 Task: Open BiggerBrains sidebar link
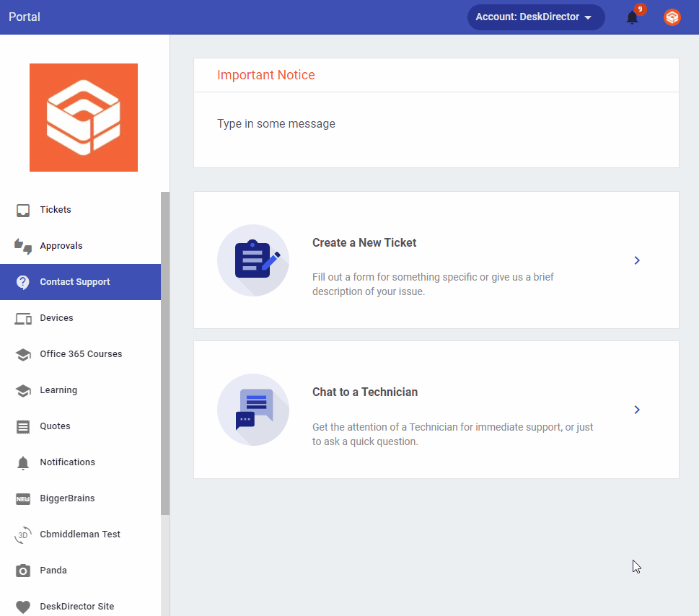pyautogui.click(x=80, y=498)
